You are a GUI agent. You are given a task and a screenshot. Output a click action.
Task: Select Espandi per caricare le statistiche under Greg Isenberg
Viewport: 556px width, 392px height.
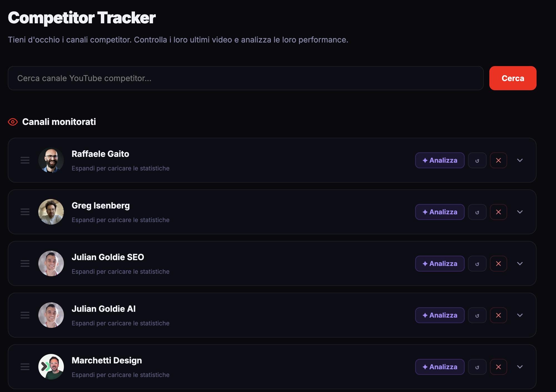[121, 220]
